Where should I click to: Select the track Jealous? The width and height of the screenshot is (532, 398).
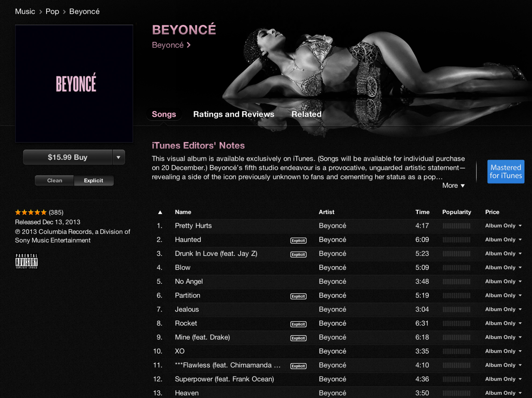(187, 310)
